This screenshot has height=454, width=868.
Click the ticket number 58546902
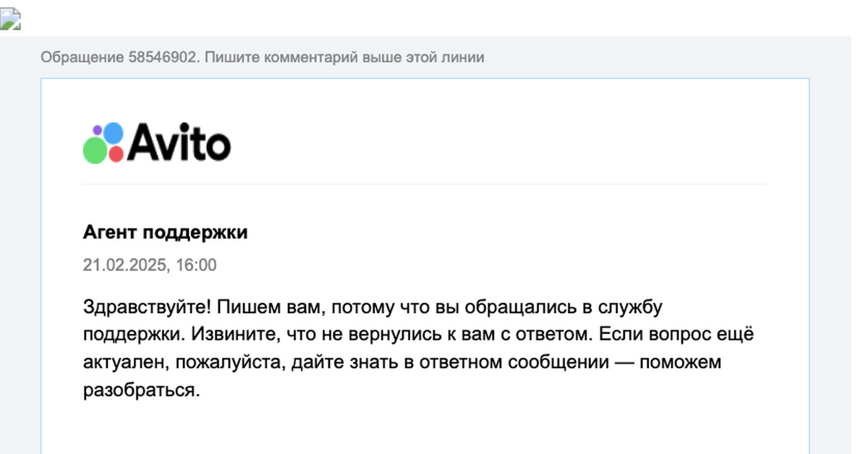coord(162,57)
